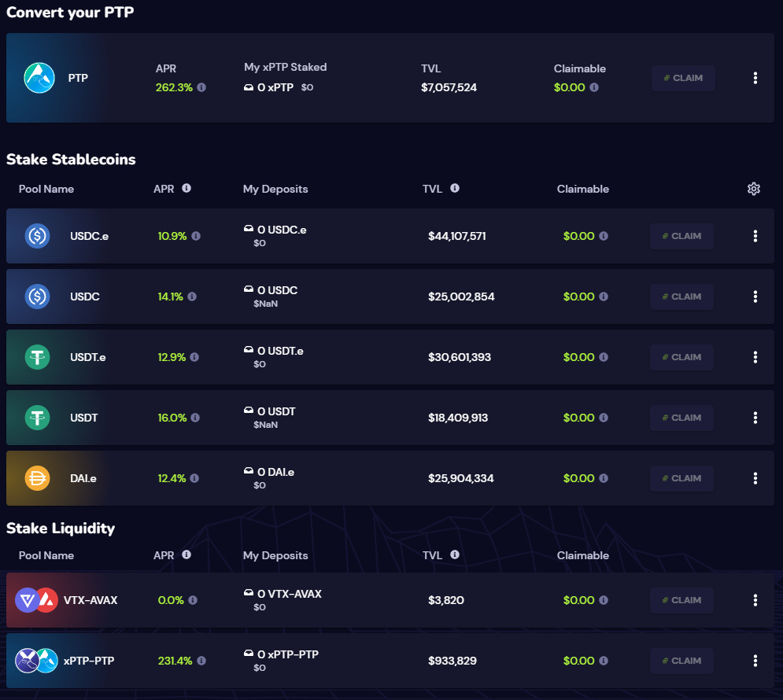783x700 pixels.
Task: Click the USDT.e Tether icon
Action: (x=38, y=357)
